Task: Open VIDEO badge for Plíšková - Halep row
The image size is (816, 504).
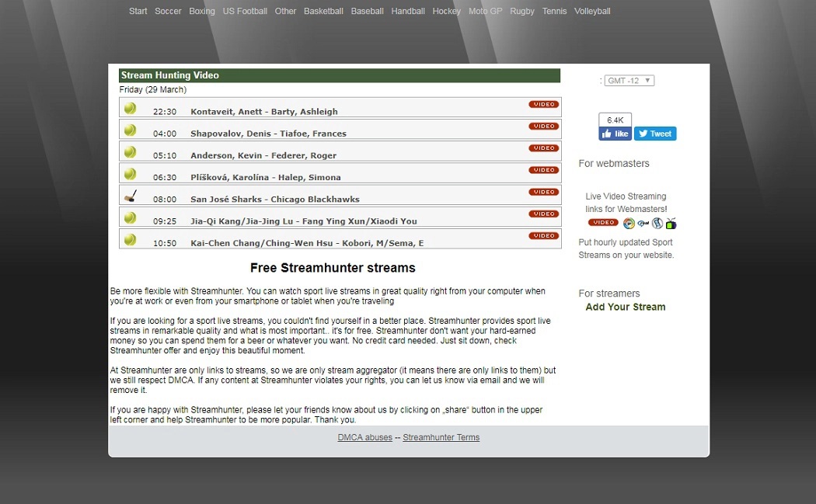Action: [544, 170]
